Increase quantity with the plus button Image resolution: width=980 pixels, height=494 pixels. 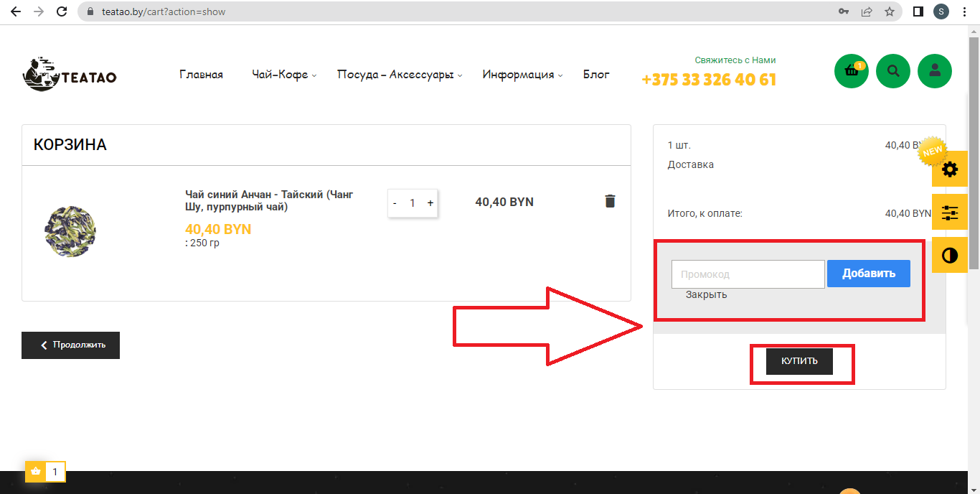tap(430, 203)
